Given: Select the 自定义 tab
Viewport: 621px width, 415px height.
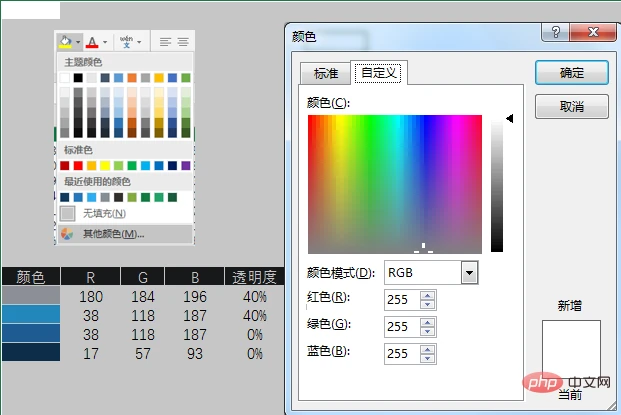Looking at the screenshot, I should 379,72.
